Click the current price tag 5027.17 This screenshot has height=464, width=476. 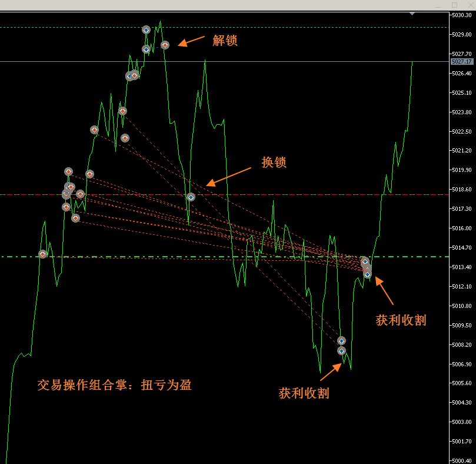pos(461,61)
